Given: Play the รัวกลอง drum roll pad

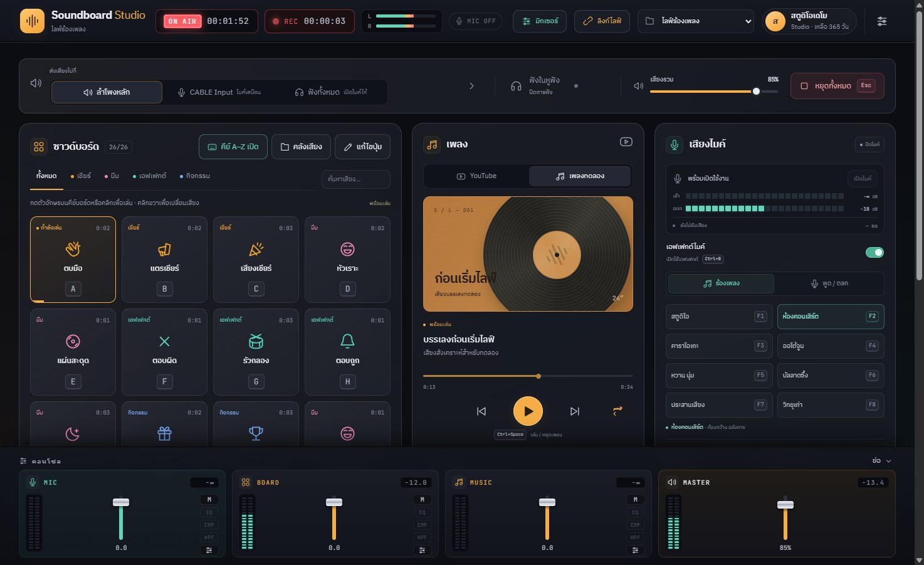Looking at the screenshot, I should pos(256,352).
